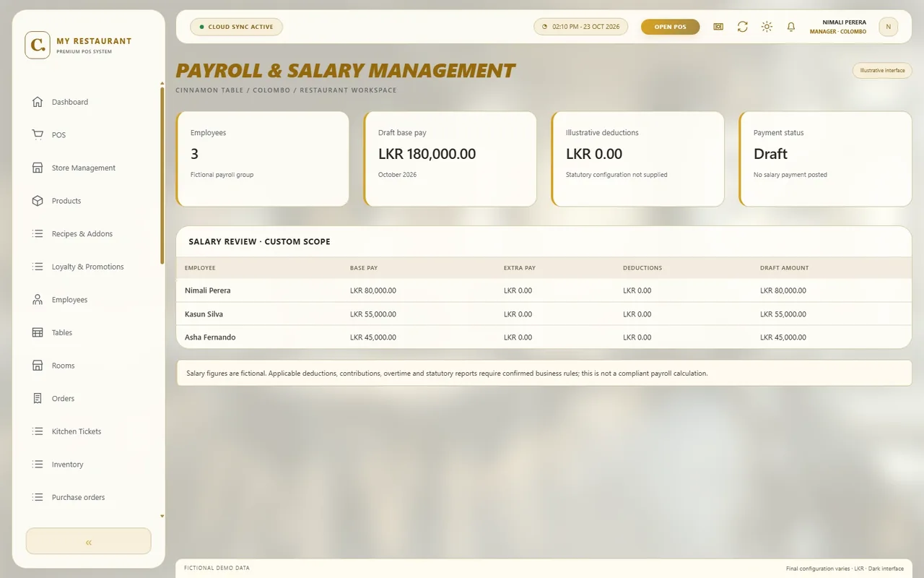Click the POS shopping cart icon

pos(38,135)
